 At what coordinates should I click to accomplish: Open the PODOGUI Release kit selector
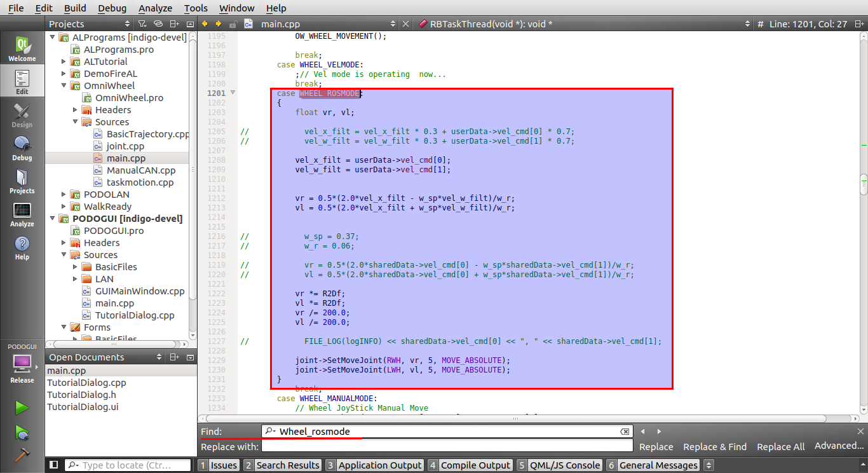(x=22, y=367)
